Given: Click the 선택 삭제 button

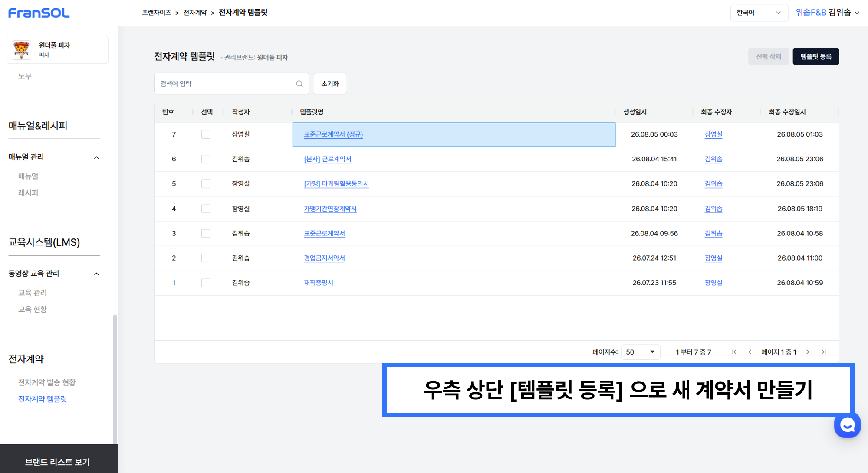Looking at the screenshot, I should click(x=769, y=56).
